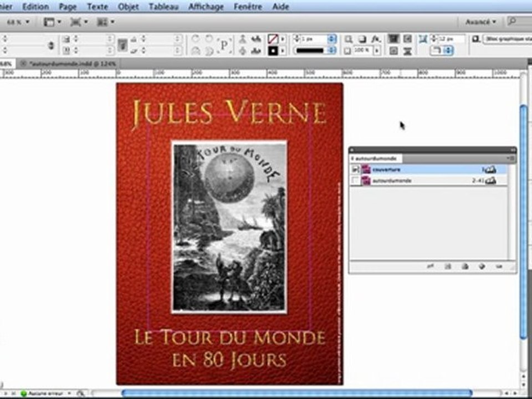Click the Select next object icon
Viewport: 532px width, 399px height.
[x=256, y=51]
